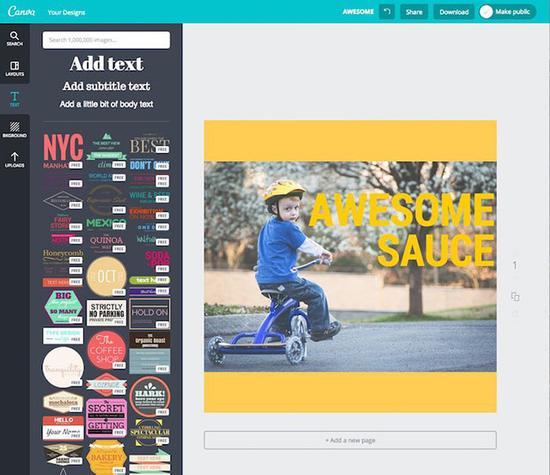Click Add subtitle text option

tap(106, 86)
